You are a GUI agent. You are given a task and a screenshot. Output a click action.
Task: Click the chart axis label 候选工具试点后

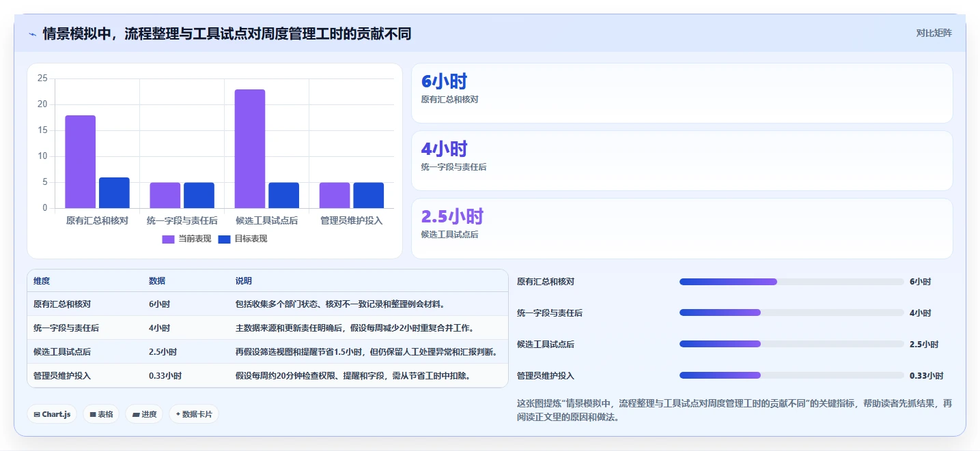266,220
